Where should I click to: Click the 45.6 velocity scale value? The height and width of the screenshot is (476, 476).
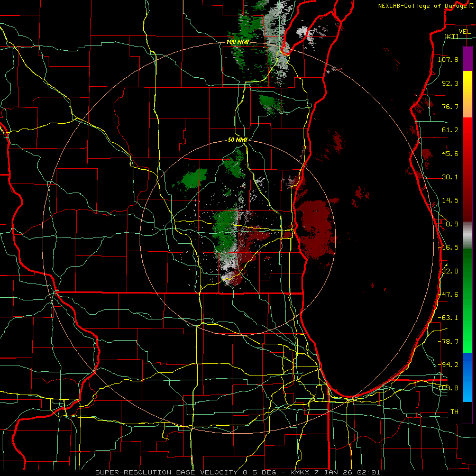[x=450, y=153]
